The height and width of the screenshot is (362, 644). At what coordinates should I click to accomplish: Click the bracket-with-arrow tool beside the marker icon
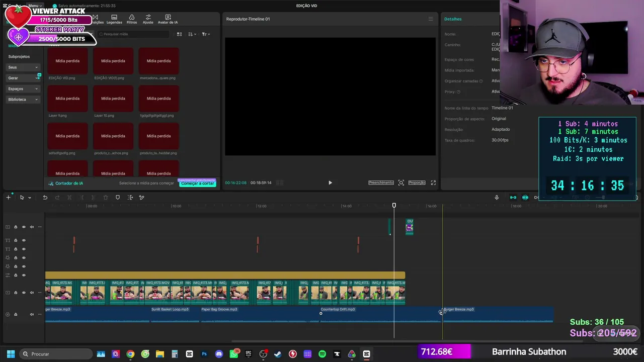(x=130, y=198)
